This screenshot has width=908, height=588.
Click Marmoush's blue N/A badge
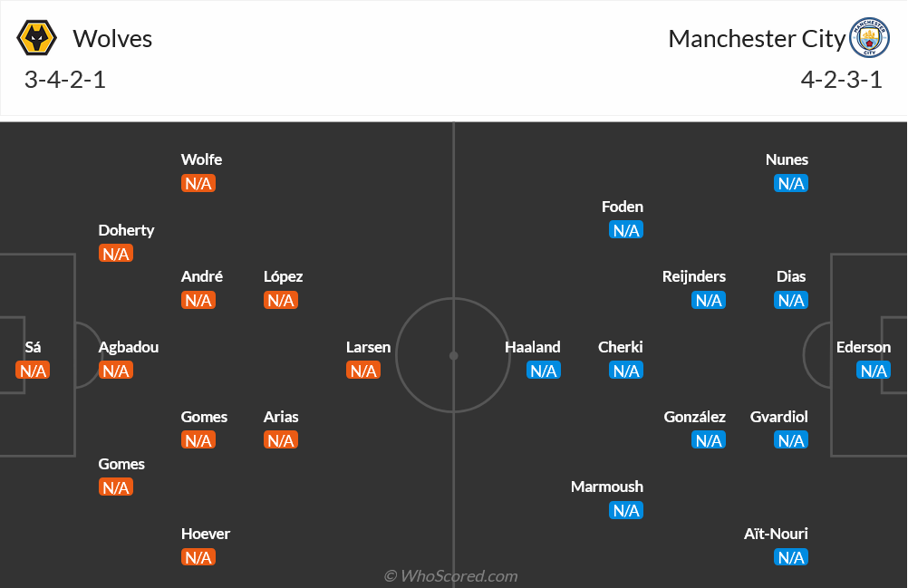(626, 510)
